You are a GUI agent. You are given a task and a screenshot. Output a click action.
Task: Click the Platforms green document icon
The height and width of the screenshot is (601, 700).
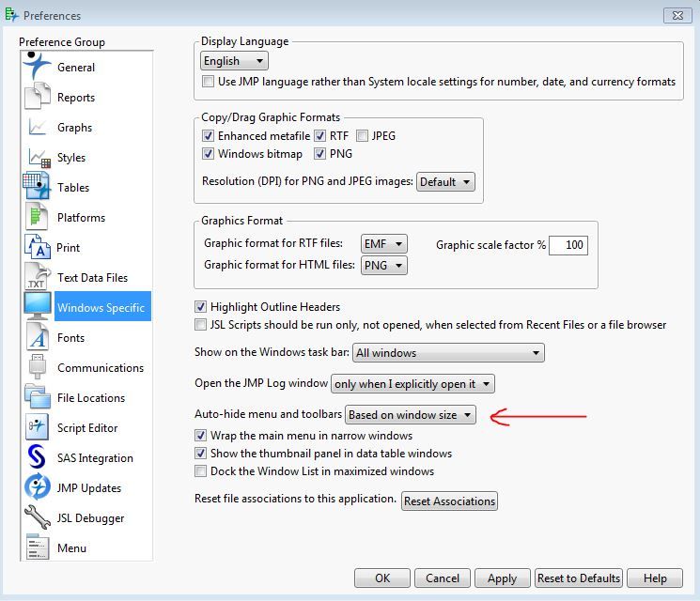[37, 216]
